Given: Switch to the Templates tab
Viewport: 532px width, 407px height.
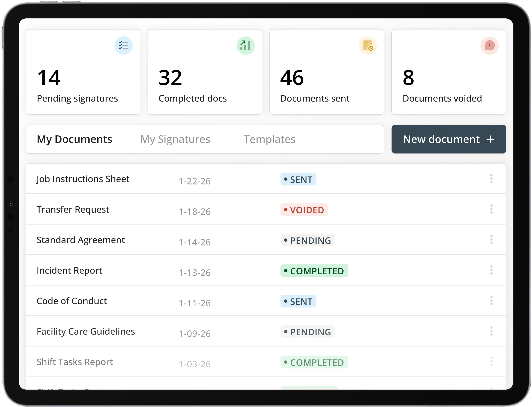Looking at the screenshot, I should 269,139.
